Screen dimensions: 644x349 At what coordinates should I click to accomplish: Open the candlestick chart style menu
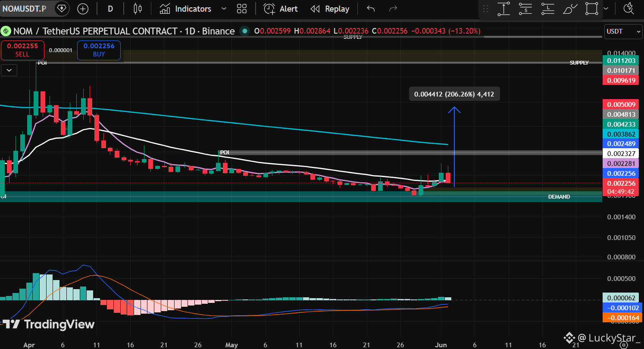tap(138, 9)
